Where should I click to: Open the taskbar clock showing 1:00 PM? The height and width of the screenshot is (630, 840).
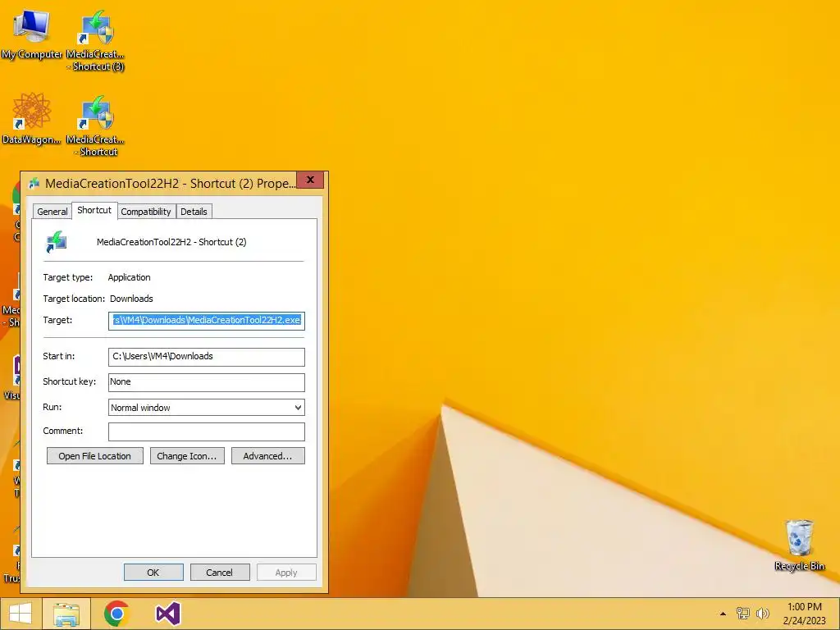pos(805,614)
